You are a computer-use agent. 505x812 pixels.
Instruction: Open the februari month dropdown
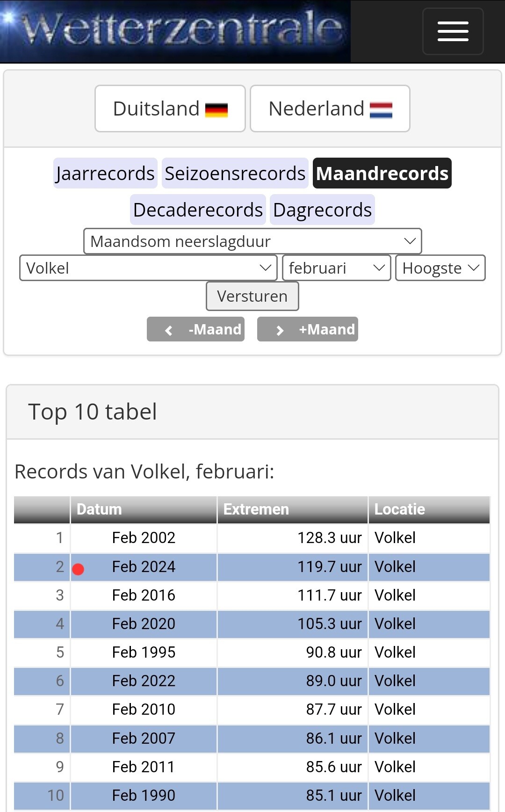pos(336,268)
